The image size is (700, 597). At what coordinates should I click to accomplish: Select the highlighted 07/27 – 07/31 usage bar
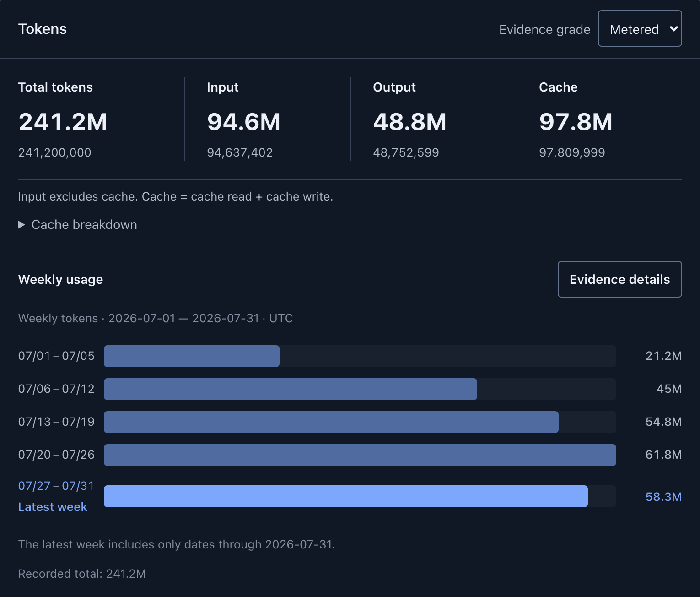(x=346, y=496)
